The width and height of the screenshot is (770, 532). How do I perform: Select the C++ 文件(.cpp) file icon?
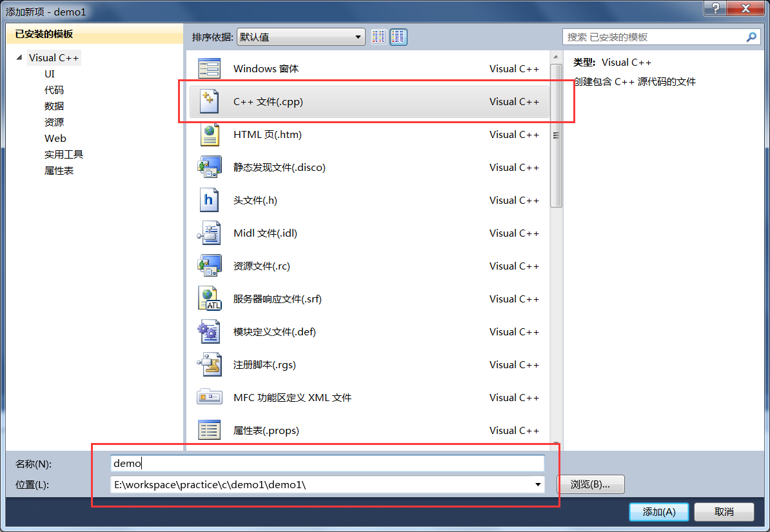point(209,102)
